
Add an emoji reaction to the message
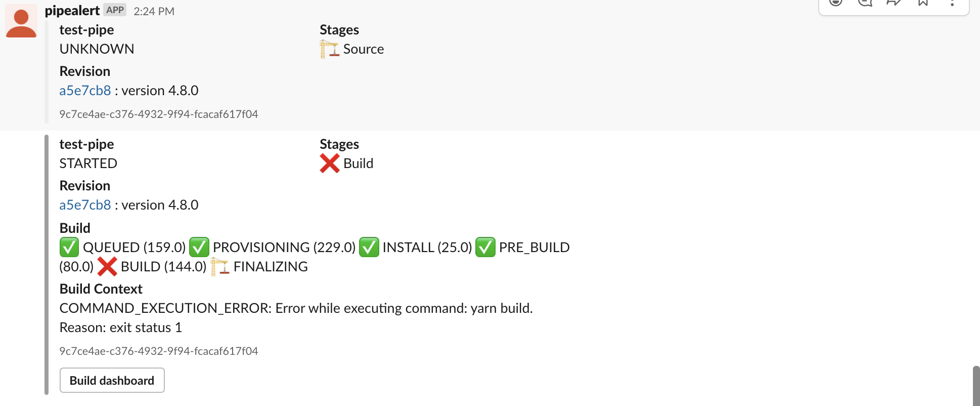coord(835,3)
